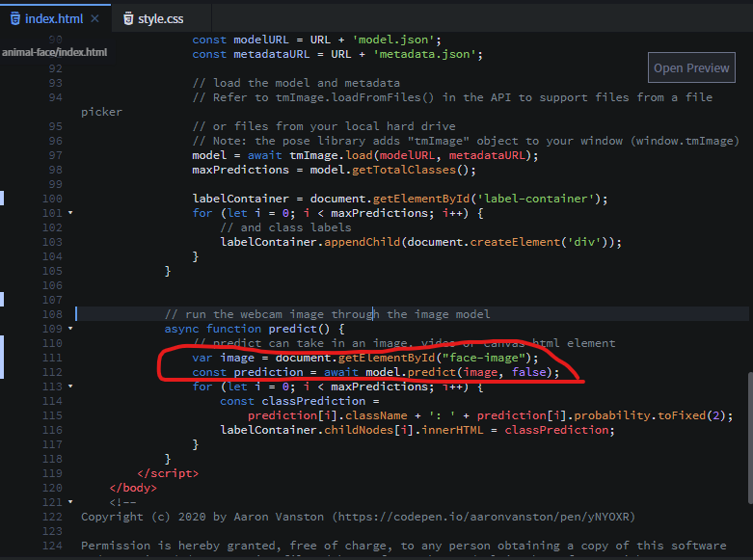The width and height of the screenshot is (753, 560).
Task: Click "face-image" string on line 111
Action: click(484, 358)
